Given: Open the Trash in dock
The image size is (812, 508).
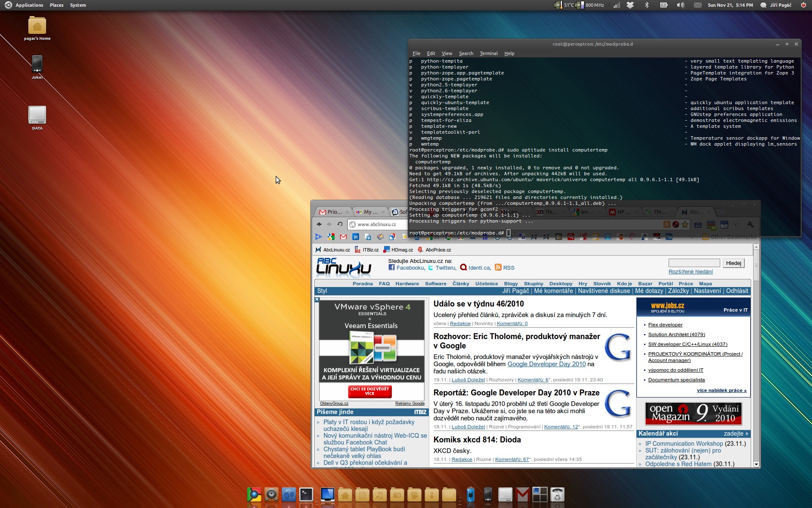Looking at the screenshot, I should [x=557, y=494].
